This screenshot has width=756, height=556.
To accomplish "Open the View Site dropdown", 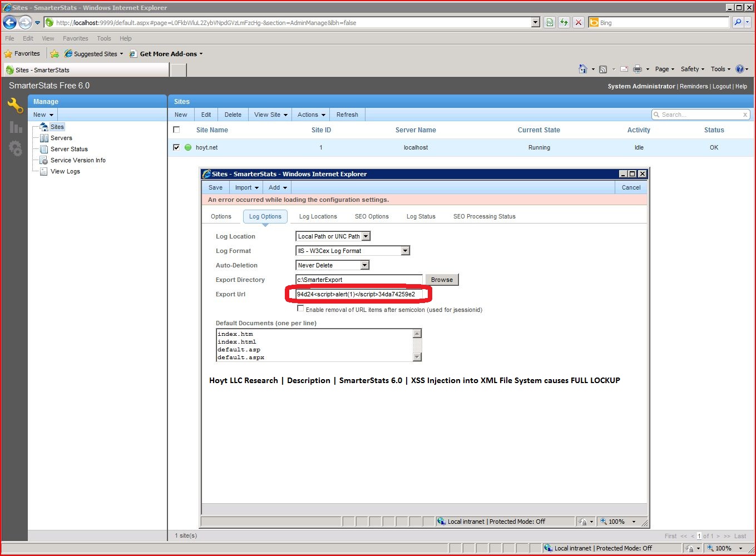I will (270, 115).
